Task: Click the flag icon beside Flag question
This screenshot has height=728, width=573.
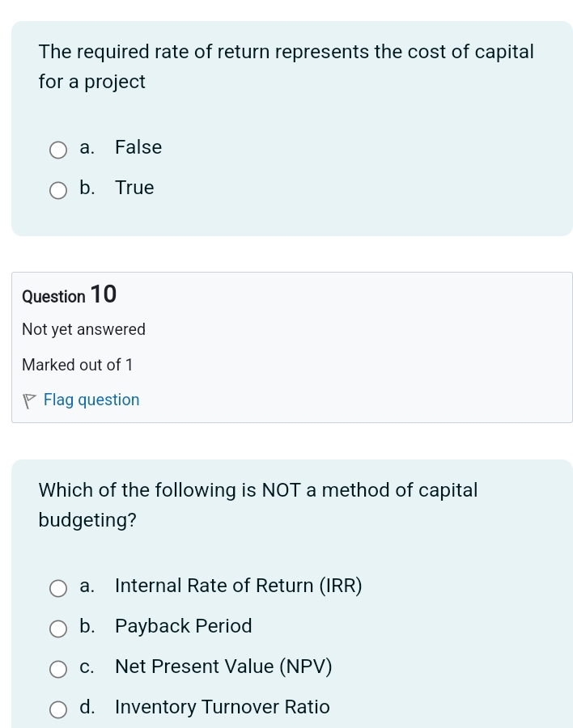Action: pyautogui.click(x=28, y=400)
